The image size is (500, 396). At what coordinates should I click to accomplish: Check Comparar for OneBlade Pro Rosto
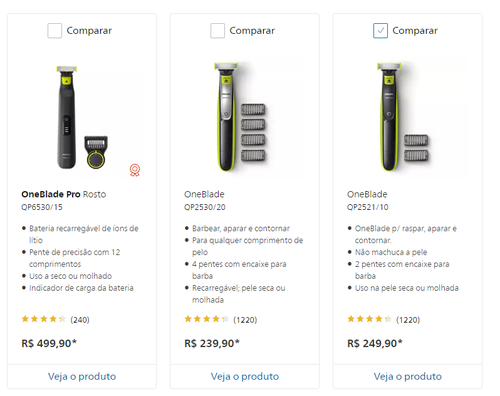[55, 31]
